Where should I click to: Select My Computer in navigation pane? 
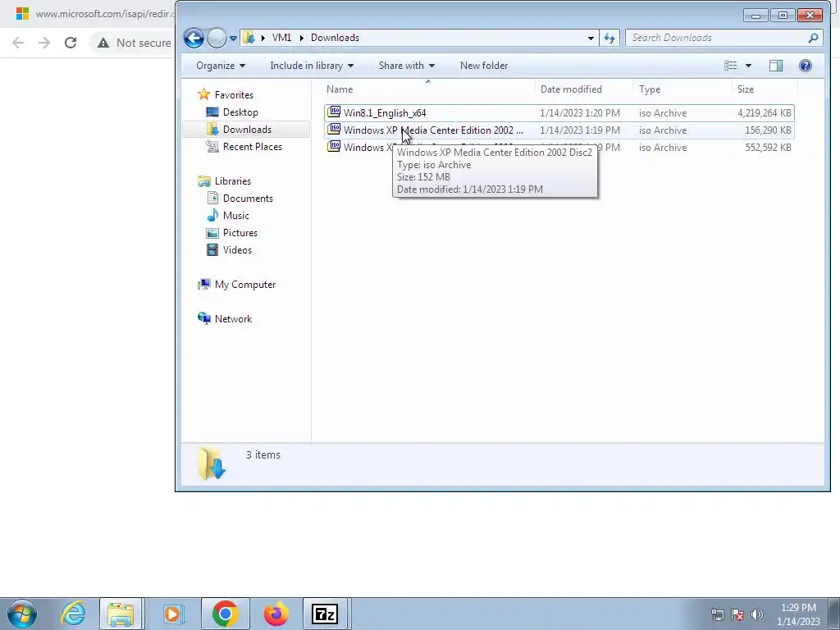point(245,285)
